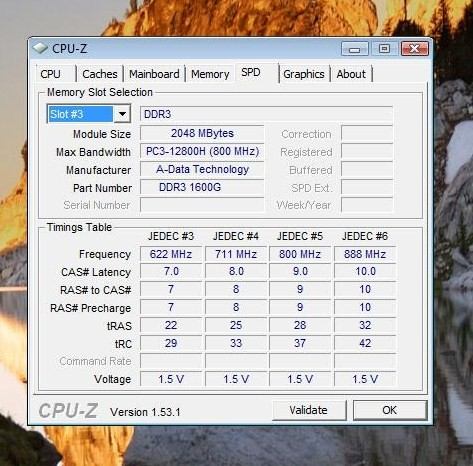Image resolution: width=473 pixels, height=466 pixels.
Task: Click the DDR3 1600G part number value
Action: tap(202, 187)
